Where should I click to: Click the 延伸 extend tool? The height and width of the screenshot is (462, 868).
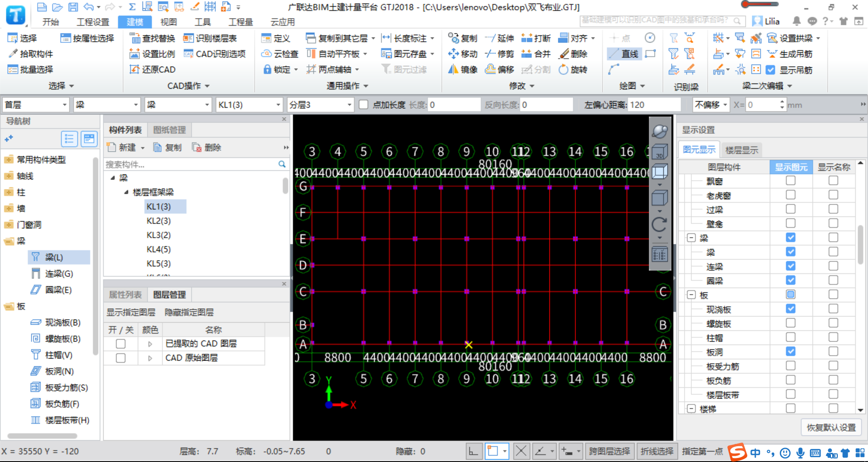coord(500,38)
